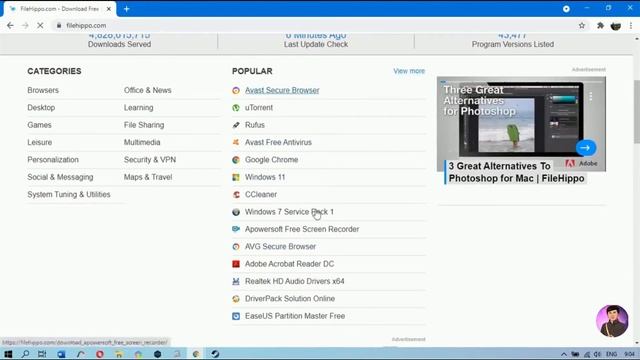Click the Windows 11 icon
The height and width of the screenshot is (360, 640).
(236, 177)
